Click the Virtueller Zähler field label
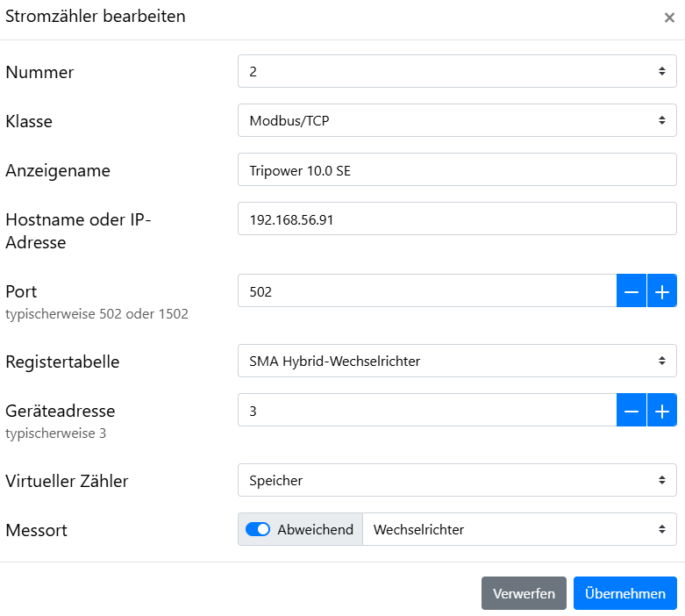The height and width of the screenshot is (616, 685). (x=68, y=481)
